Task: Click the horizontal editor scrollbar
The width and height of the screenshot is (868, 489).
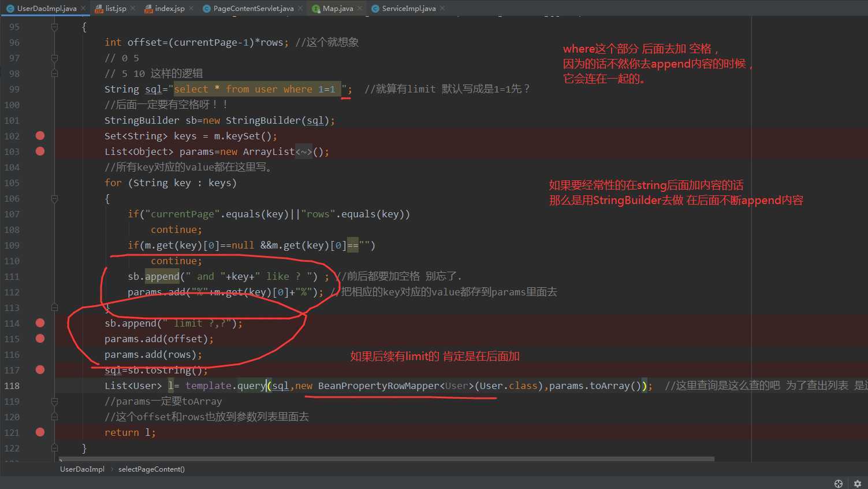Action: click(x=387, y=459)
